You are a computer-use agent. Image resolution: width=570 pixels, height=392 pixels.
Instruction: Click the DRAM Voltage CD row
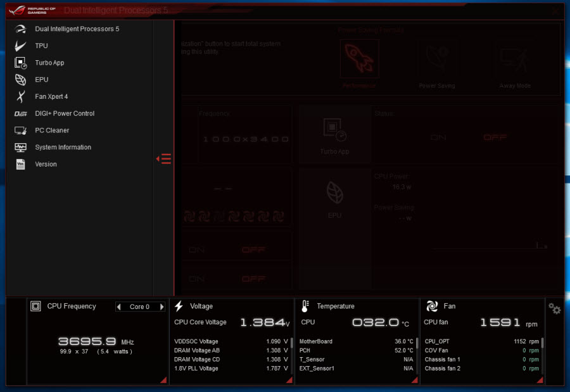231,359
